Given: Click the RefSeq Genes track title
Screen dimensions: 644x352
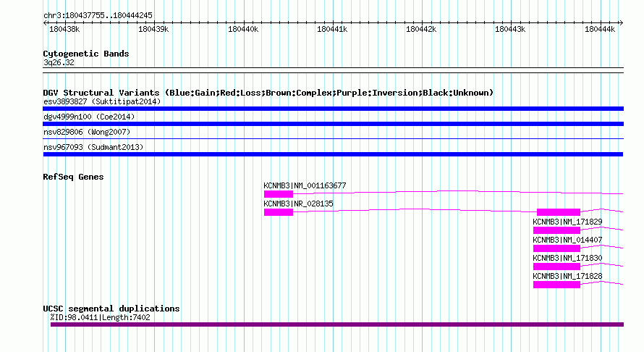Looking at the screenshot, I should click(x=73, y=177).
